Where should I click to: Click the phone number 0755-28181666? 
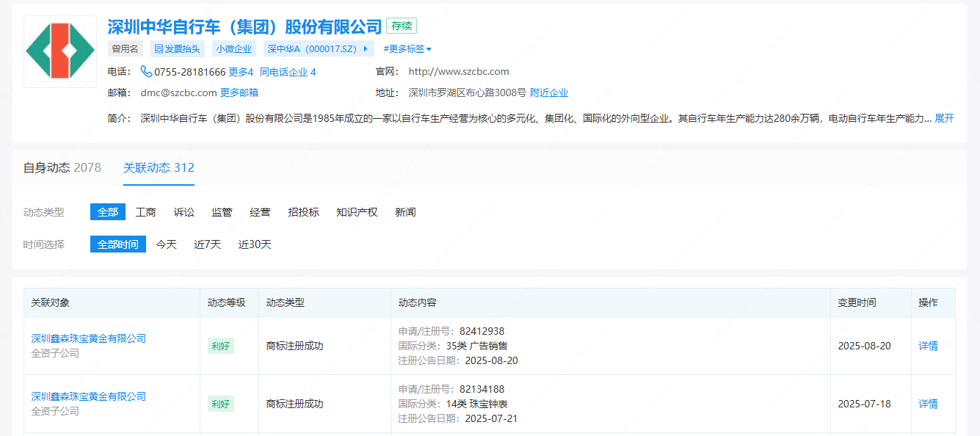point(190,72)
